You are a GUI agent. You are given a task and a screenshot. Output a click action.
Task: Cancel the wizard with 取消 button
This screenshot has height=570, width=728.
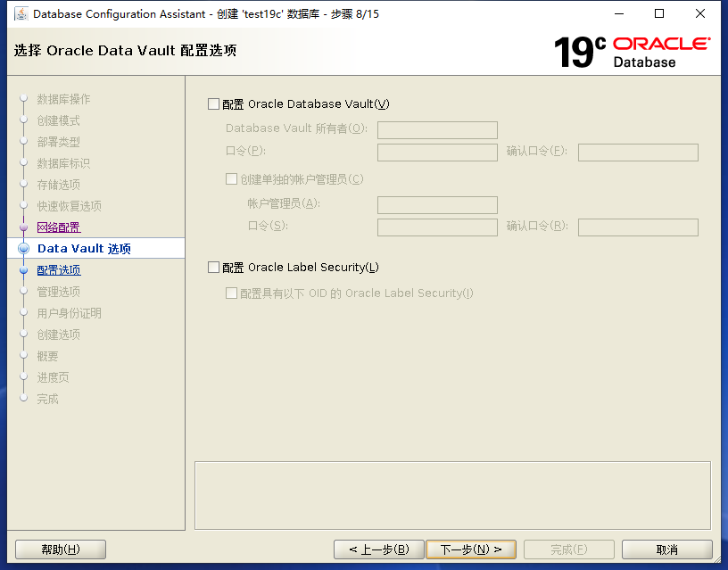(667, 549)
